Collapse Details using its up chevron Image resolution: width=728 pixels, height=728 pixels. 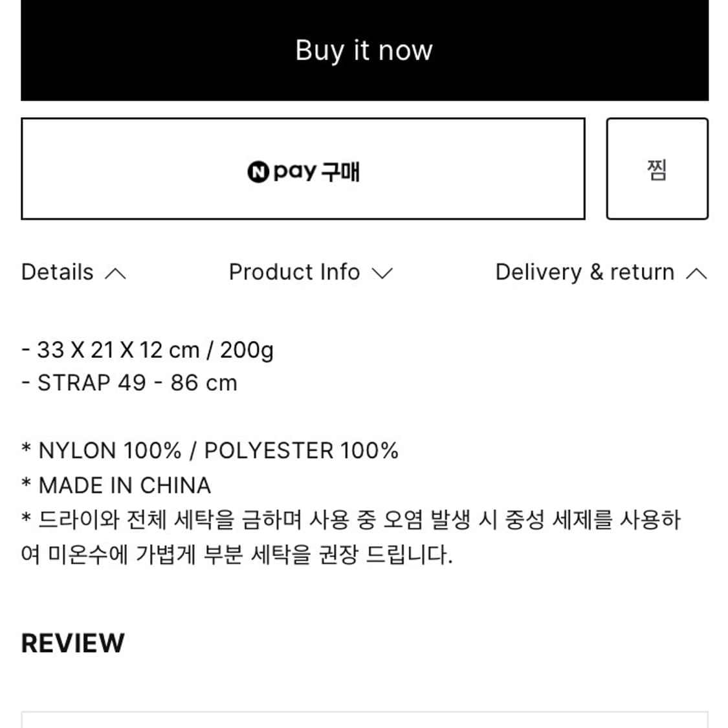tap(115, 274)
